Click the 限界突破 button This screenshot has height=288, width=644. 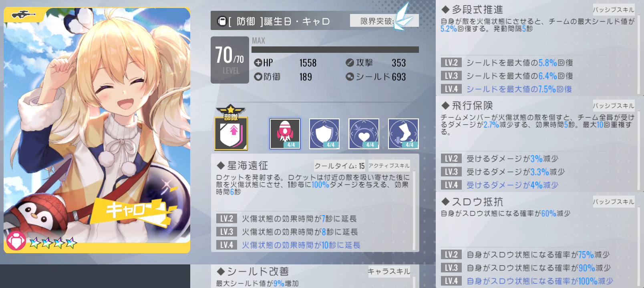coord(384,21)
